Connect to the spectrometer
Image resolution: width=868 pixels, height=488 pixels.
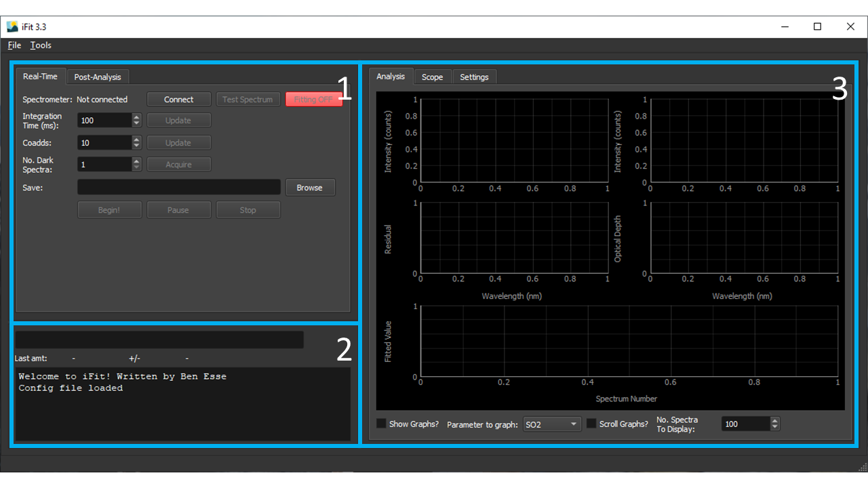(179, 100)
